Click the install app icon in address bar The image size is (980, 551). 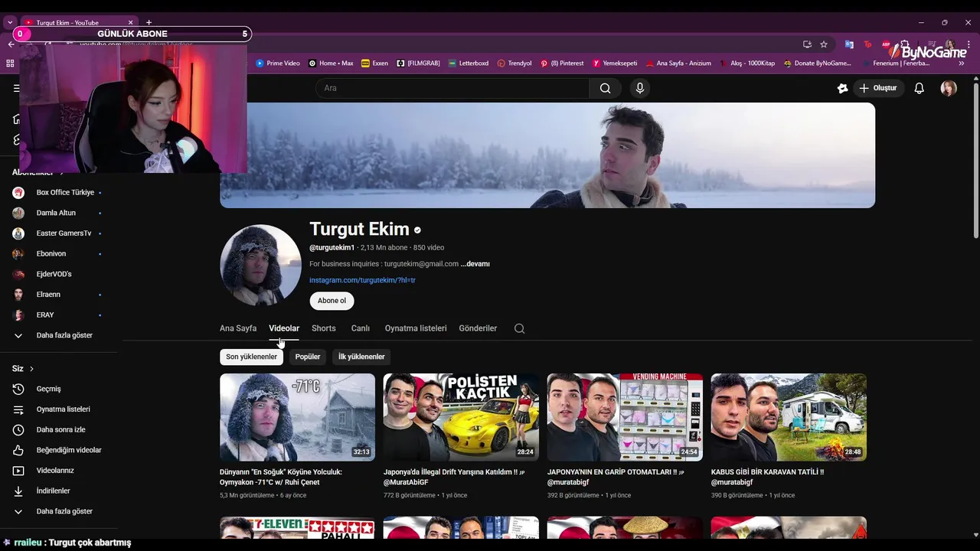click(x=807, y=44)
